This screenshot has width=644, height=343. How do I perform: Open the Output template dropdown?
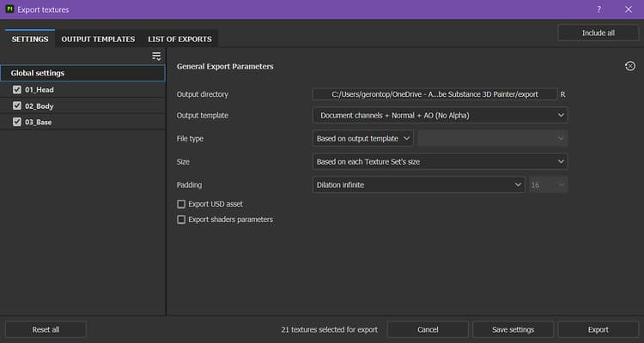click(440, 115)
